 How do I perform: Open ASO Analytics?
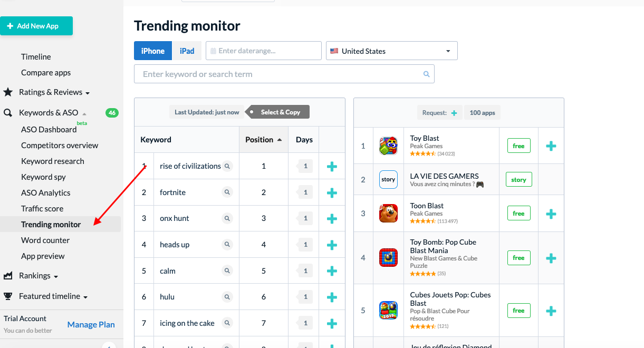(x=46, y=192)
